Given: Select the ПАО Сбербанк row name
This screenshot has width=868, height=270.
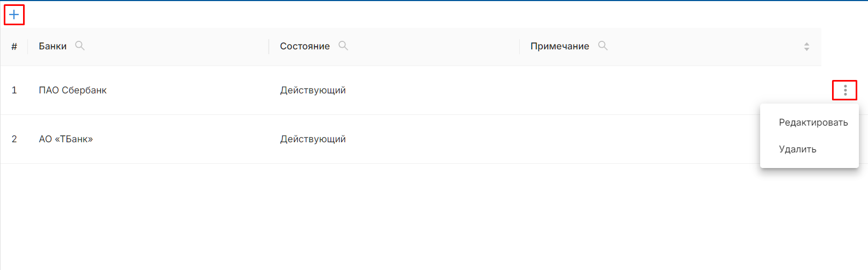Looking at the screenshot, I should point(72,90).
